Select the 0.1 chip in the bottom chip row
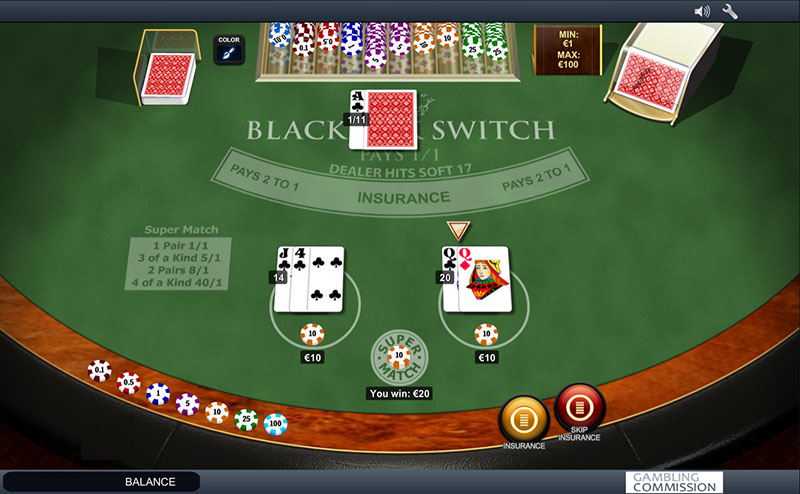Image resolution: width=800 pixels, height=494 pixels. 99,370
